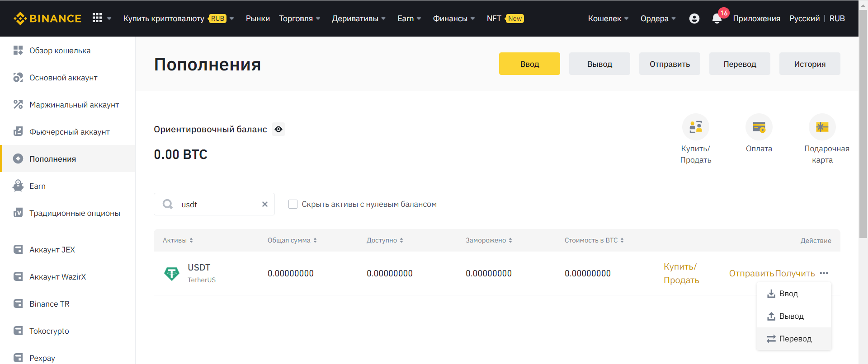The image size is (868, 364).
Task: Click the Пополнения sidebar icon
Action: click(18, 159)
